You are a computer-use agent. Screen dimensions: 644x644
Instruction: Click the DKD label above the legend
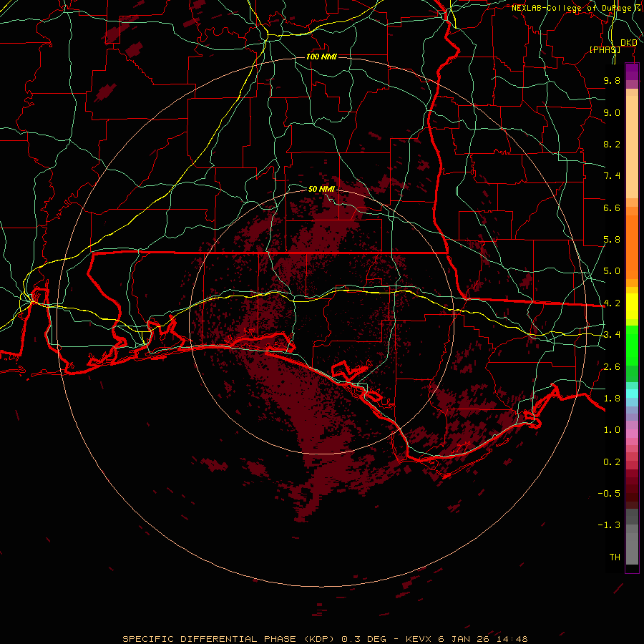(x=628, y=43)
